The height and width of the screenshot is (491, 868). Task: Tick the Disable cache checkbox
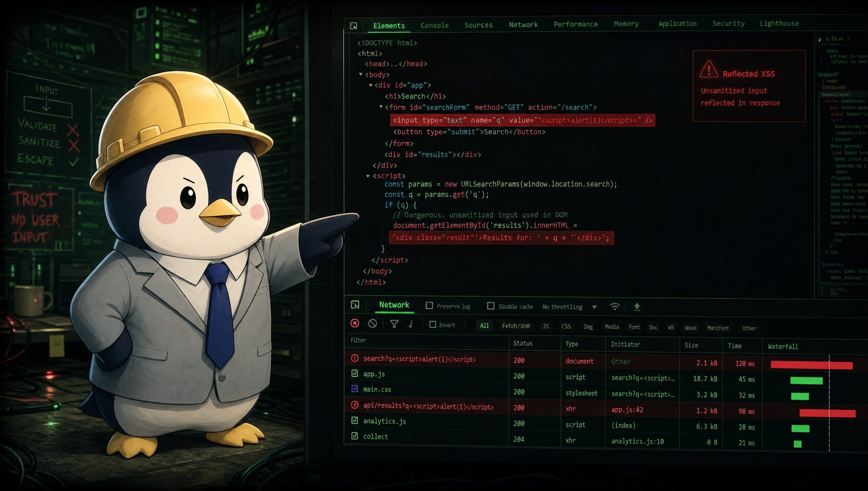pos(491,306)
